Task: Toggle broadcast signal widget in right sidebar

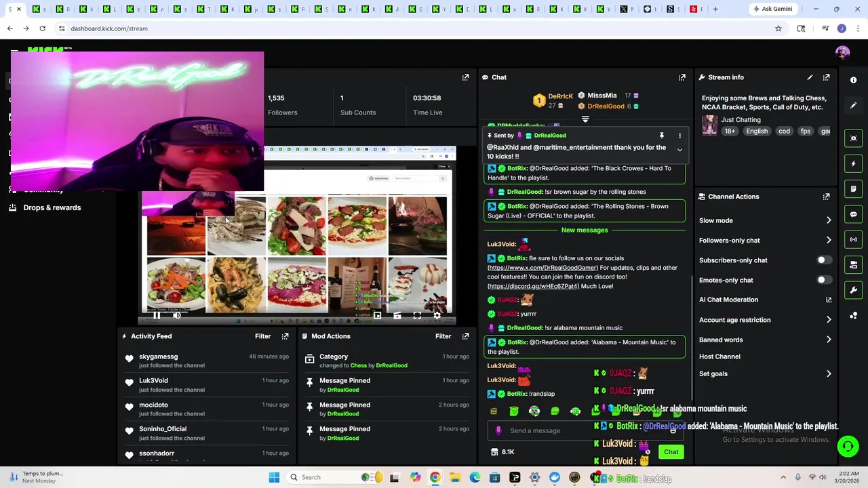Action: (853, 239)
